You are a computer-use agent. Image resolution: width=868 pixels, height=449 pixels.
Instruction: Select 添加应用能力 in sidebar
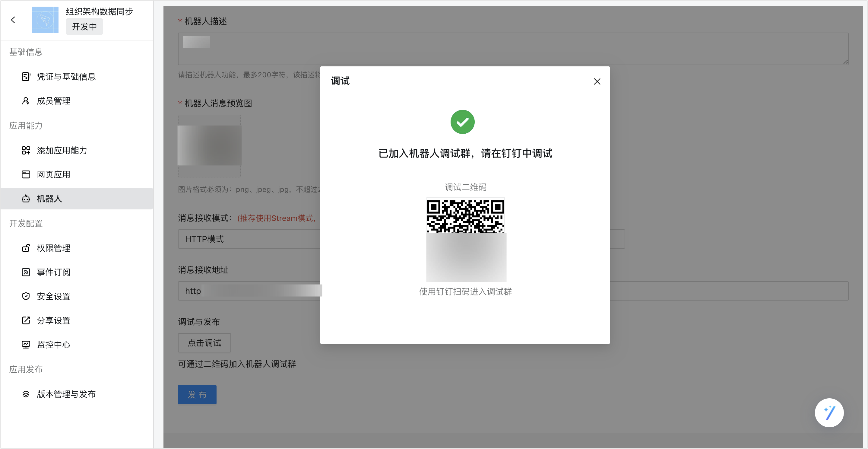[x=77, y=150]
